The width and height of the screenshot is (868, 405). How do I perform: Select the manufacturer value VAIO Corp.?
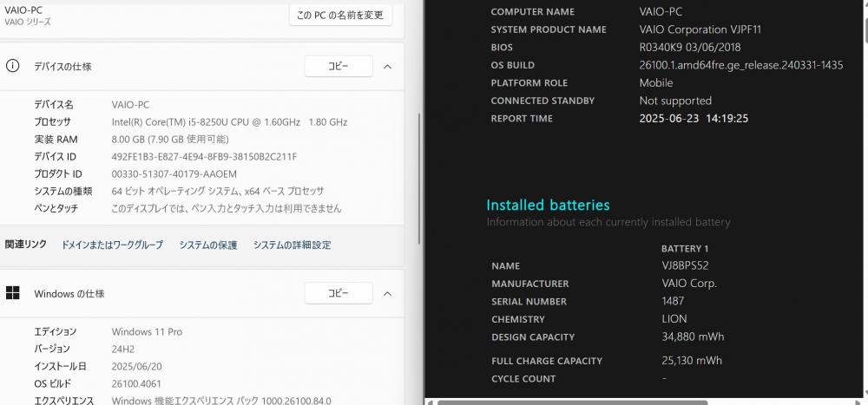click(x=689, y=284)
